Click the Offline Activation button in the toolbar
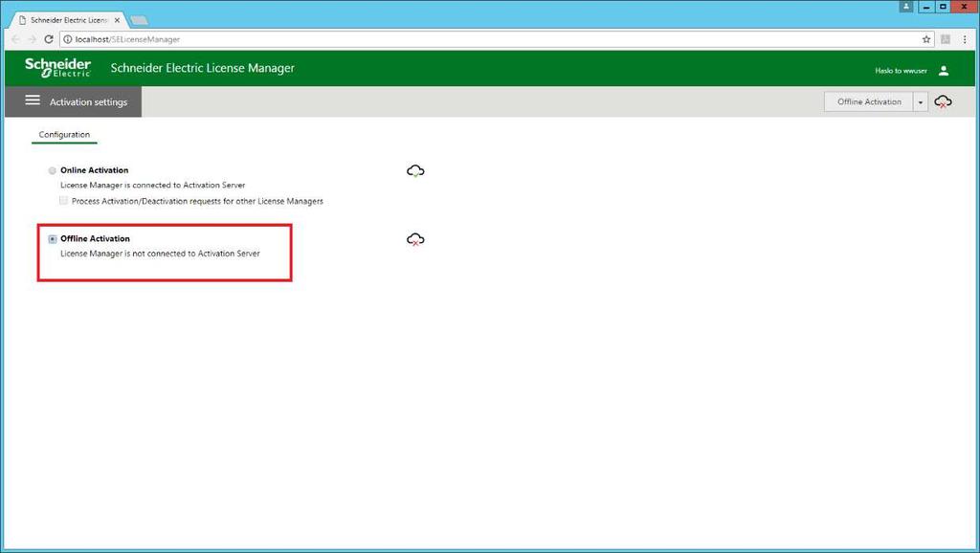The width and height of the screenshot is (980, 553). pos(869,101)
